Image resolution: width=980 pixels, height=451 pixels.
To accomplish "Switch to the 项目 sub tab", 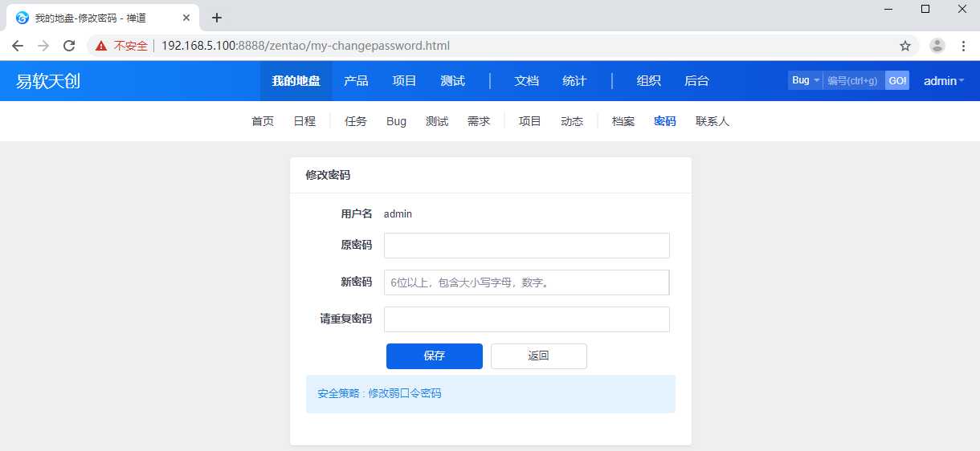I will [530, 121].
